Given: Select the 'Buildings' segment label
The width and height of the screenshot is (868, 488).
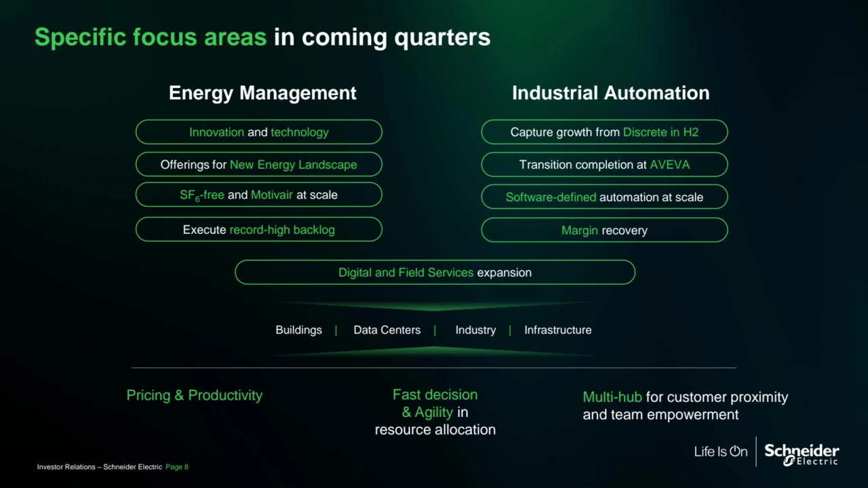Looking at the screenshot, I should point(298,330).
